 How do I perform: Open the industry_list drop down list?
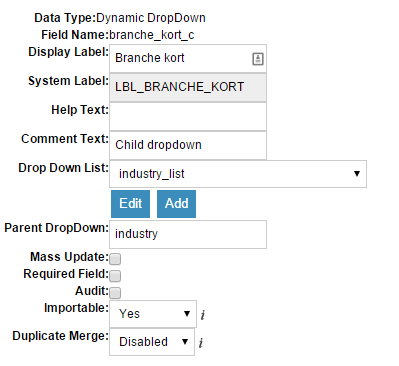click(x=238, y=174)
